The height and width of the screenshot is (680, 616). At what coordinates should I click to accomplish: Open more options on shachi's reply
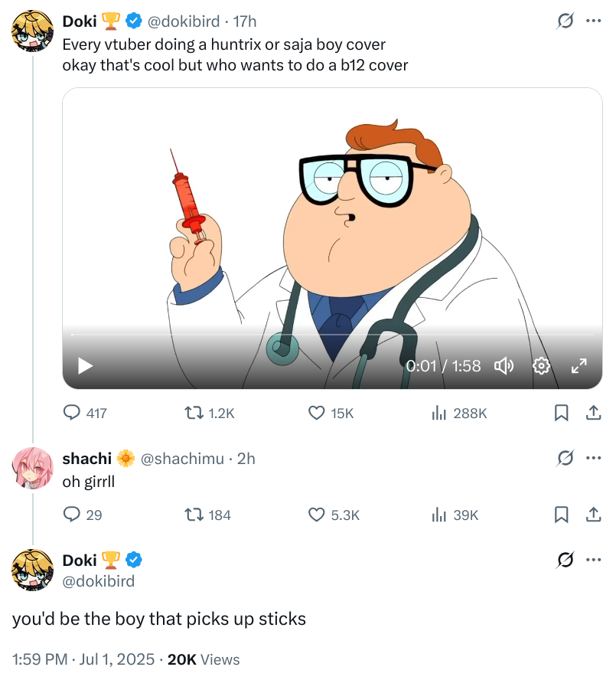593,458
